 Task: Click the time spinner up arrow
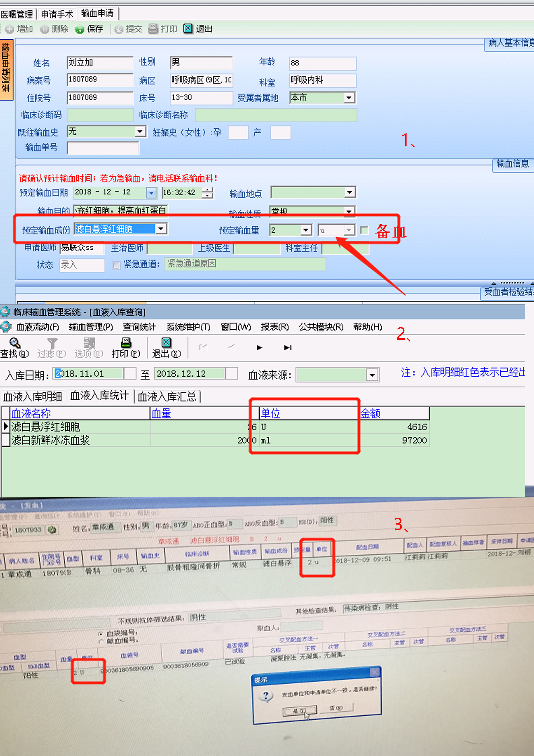207,190
